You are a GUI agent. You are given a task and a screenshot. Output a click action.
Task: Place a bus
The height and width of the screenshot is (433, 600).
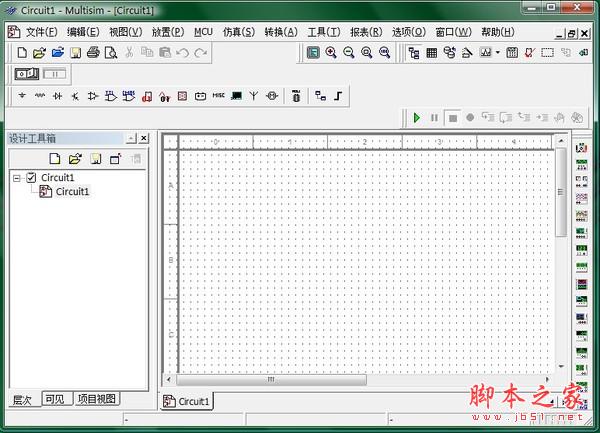[338, 96]
